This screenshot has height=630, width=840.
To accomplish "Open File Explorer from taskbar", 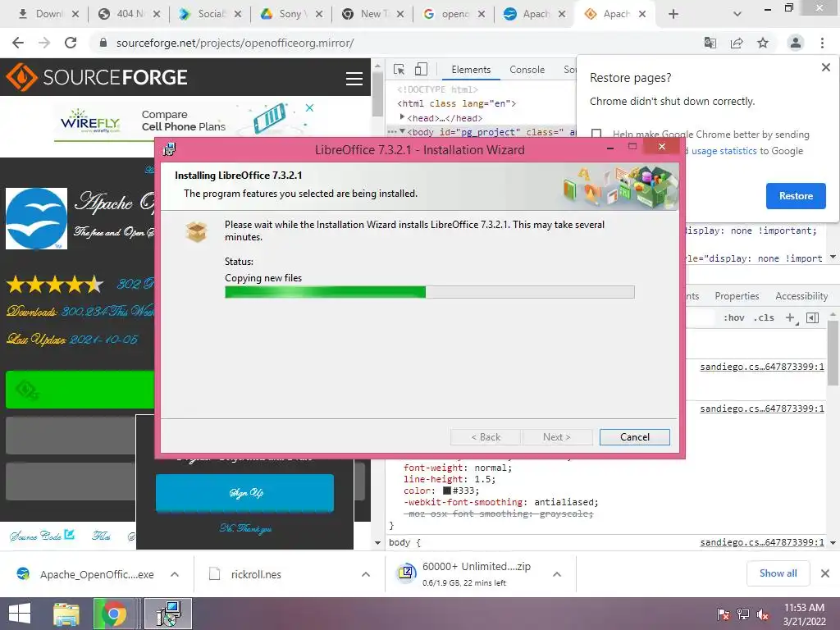I will (x=66, y=614).
